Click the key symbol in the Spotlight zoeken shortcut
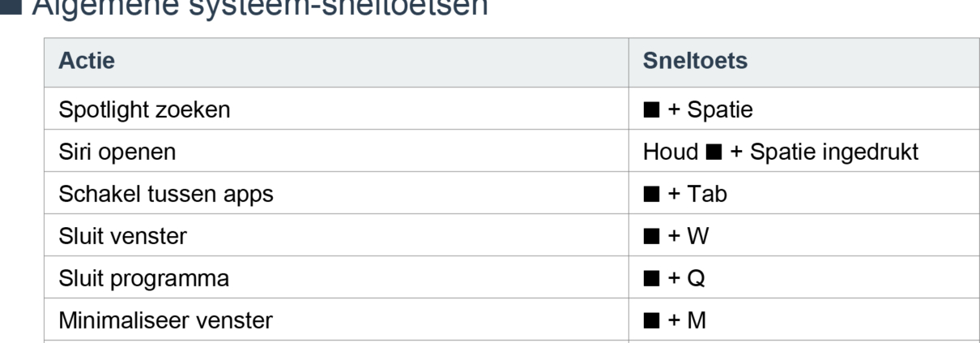Viewport: 980px width, 343px height. pos(651,110)
